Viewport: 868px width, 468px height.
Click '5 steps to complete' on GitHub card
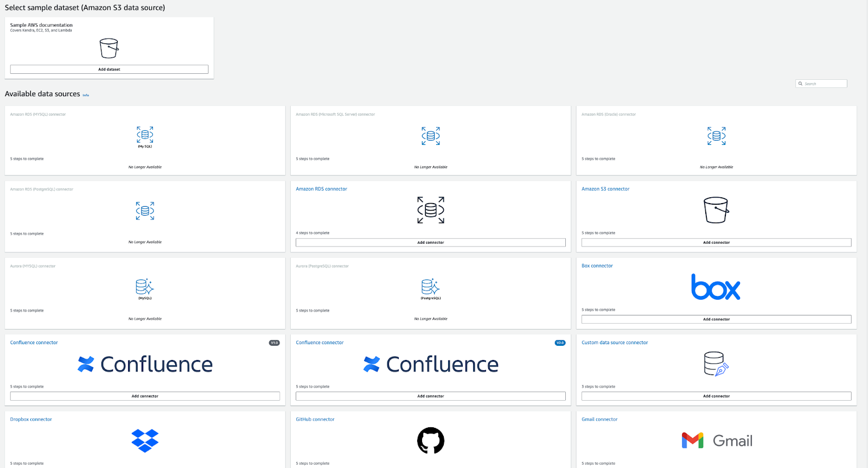coord(312,464)
